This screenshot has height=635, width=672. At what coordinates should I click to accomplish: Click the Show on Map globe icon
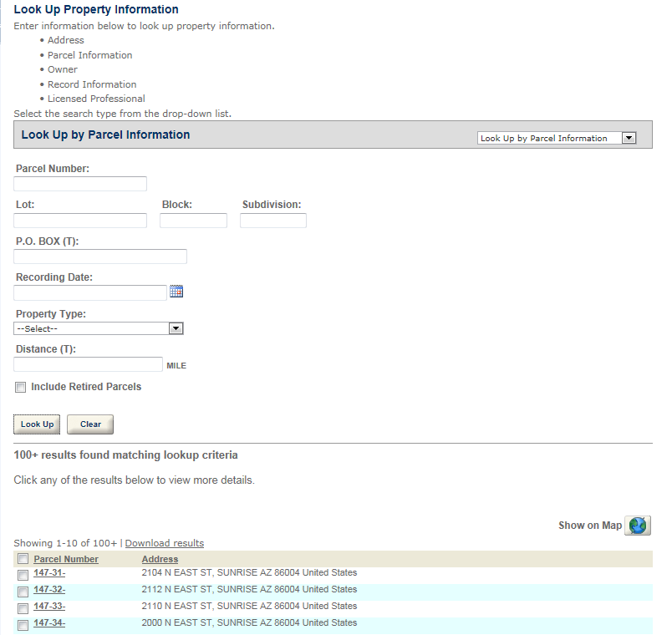638,526
